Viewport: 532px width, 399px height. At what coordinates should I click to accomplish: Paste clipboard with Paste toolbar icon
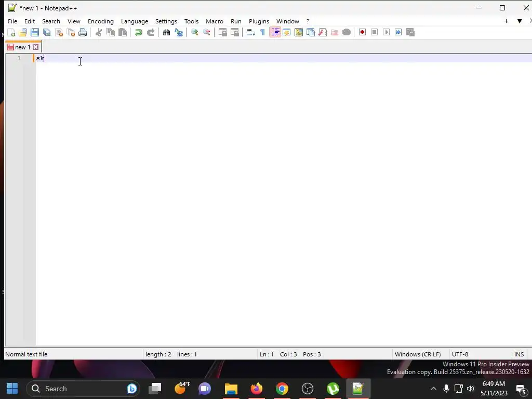coord(123,32)
